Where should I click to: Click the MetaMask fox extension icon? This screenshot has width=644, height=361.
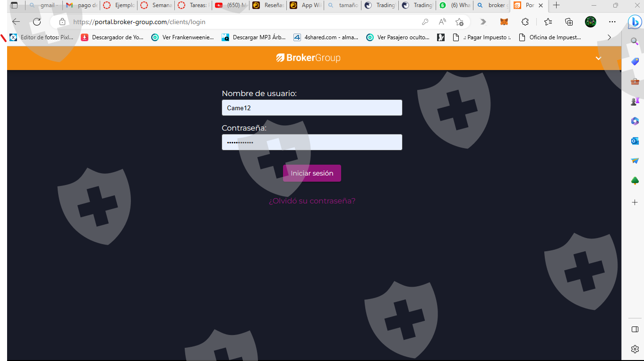(x=504, y=22)
